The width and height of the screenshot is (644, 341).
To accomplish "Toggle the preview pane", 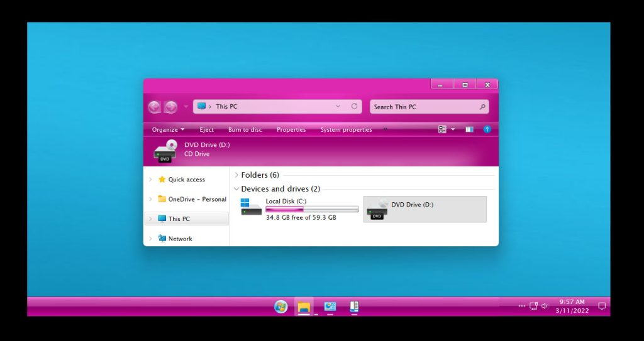I will pos(469,129).
